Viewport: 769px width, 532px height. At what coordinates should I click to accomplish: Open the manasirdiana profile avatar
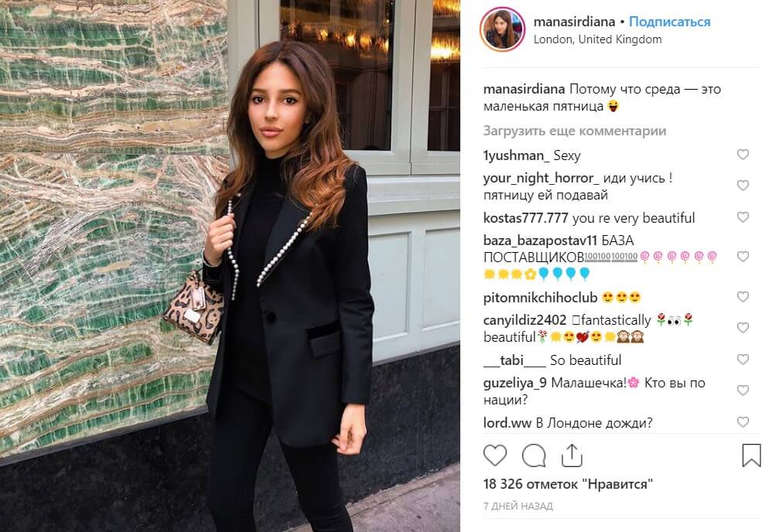point(502,29)
